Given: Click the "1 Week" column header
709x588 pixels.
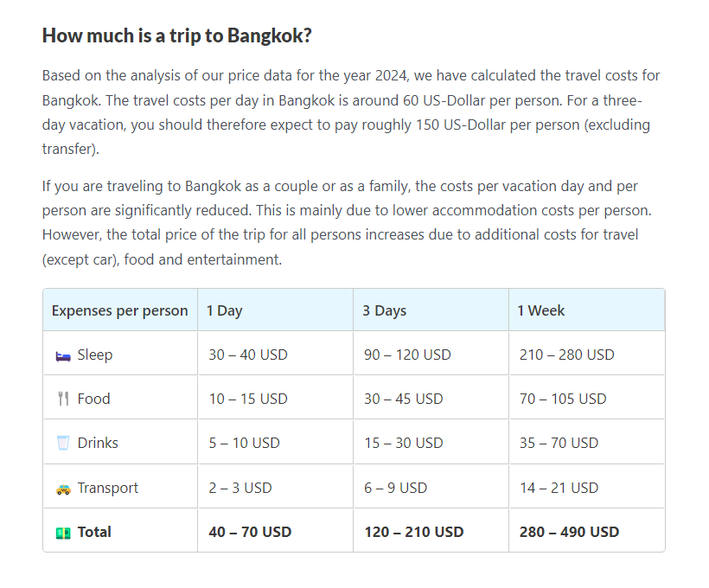Looking at the screenshot, I should click(x=541, y=310).
